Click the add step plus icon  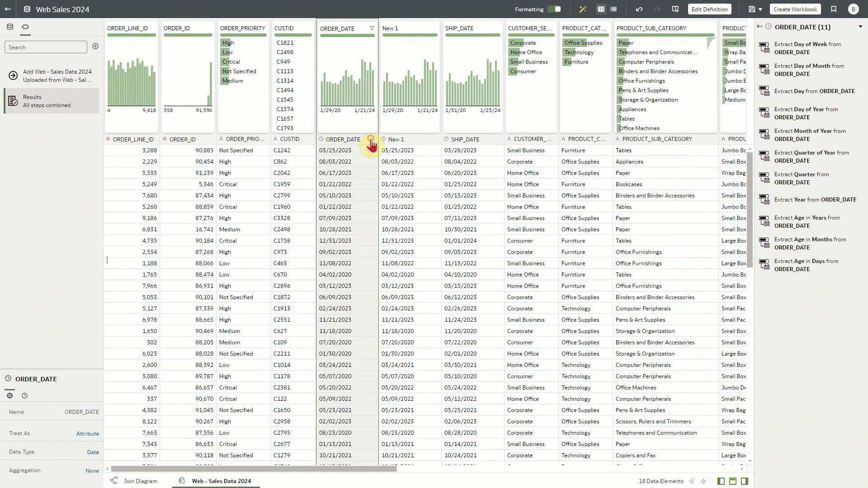95,46
